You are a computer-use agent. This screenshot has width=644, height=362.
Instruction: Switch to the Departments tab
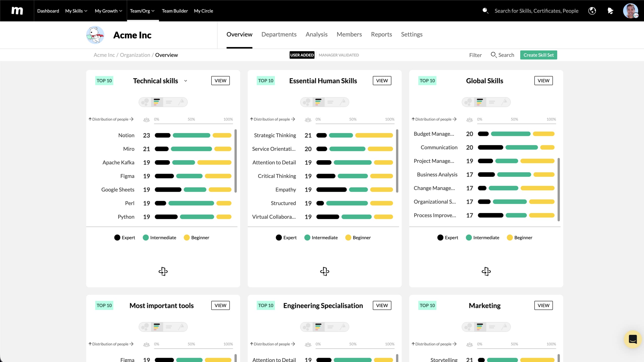pos(279,34)
